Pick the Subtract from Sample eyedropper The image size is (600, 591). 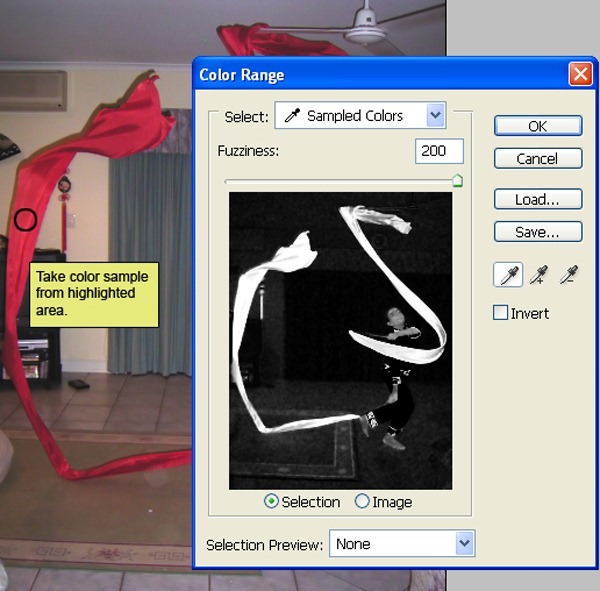(571, 275)
